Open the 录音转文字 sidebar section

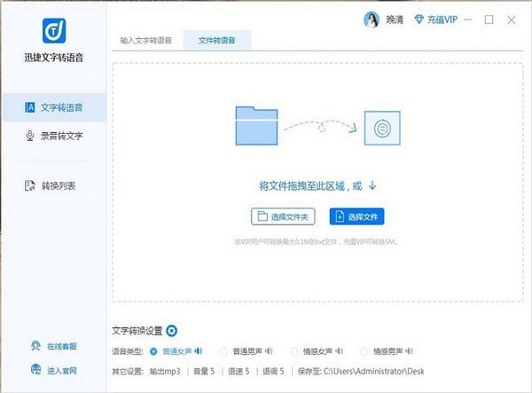[54, 136]
